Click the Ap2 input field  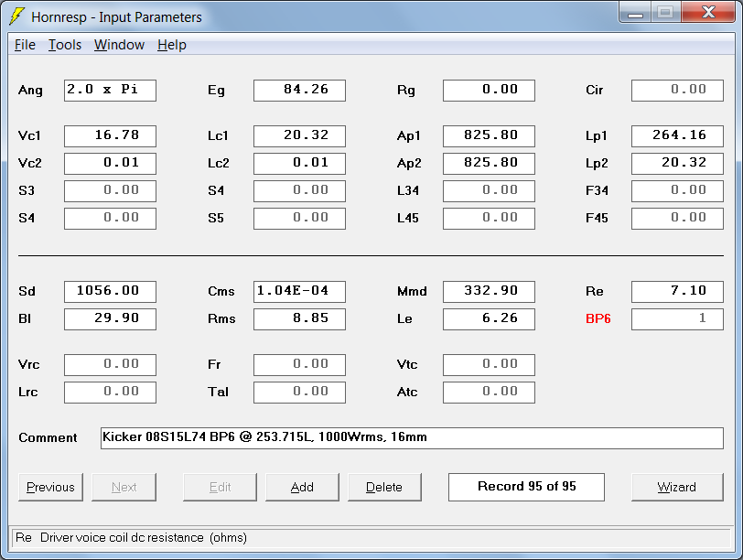(x=489, y=164)
